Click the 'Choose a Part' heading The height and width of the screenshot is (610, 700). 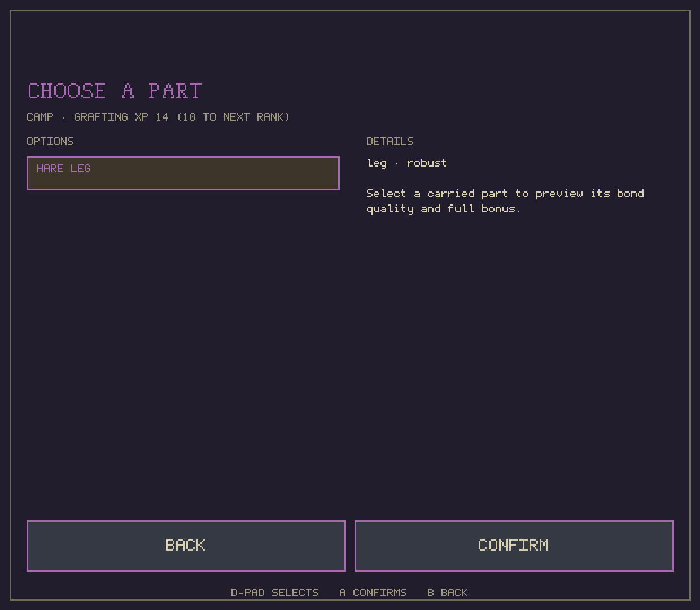pos(115,91)
